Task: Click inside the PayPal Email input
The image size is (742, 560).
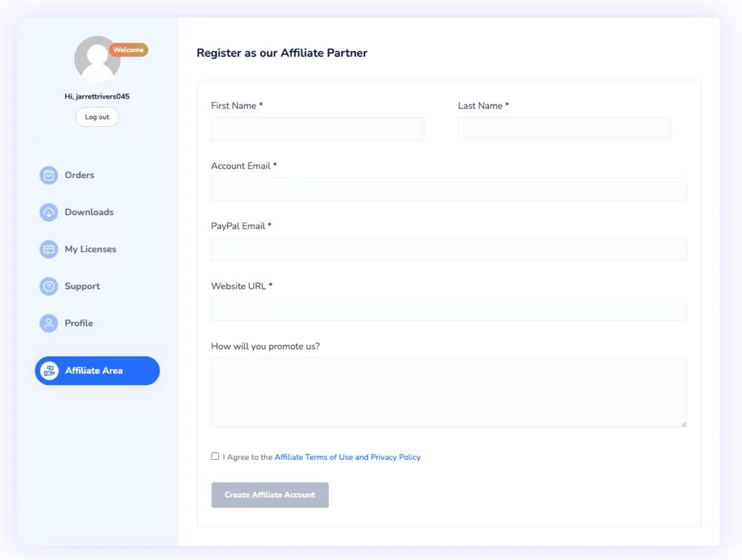Action: click(449, 249)
